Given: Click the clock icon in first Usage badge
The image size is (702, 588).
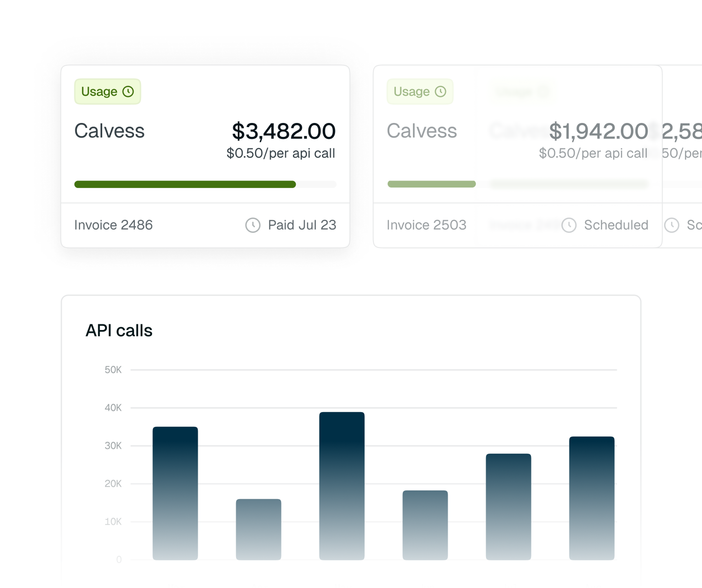Looking at the screenshot, I should (128, 92).
